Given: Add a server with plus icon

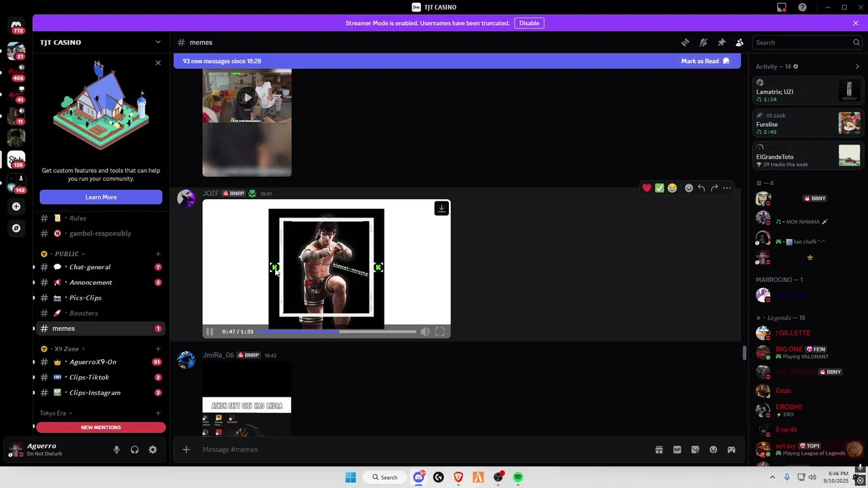Looking at the screenshot, I should click(x=16, y=207).
